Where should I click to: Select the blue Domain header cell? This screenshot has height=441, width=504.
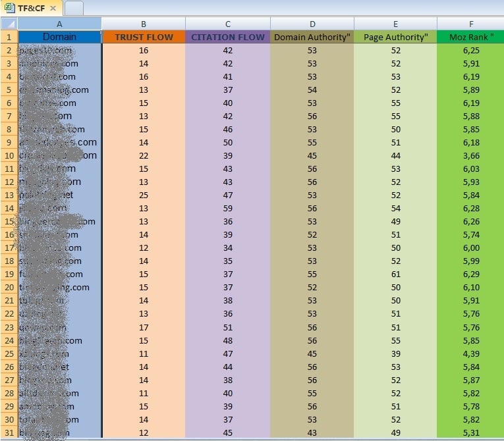pyautogui.click(x=59, y=37)
